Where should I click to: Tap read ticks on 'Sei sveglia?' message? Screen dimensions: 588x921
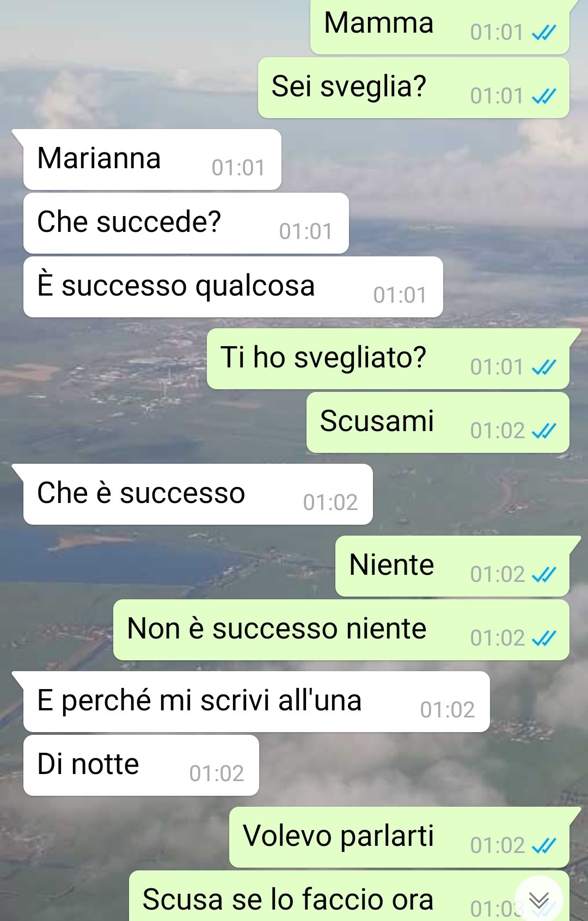pyautogui.click(x=544, y=96)
